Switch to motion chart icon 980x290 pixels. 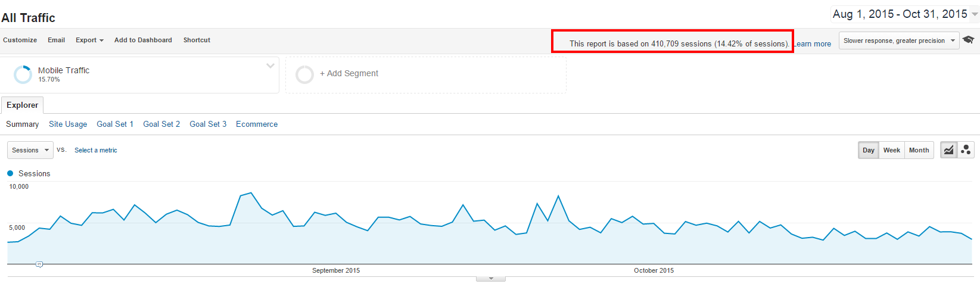(966, 150)
